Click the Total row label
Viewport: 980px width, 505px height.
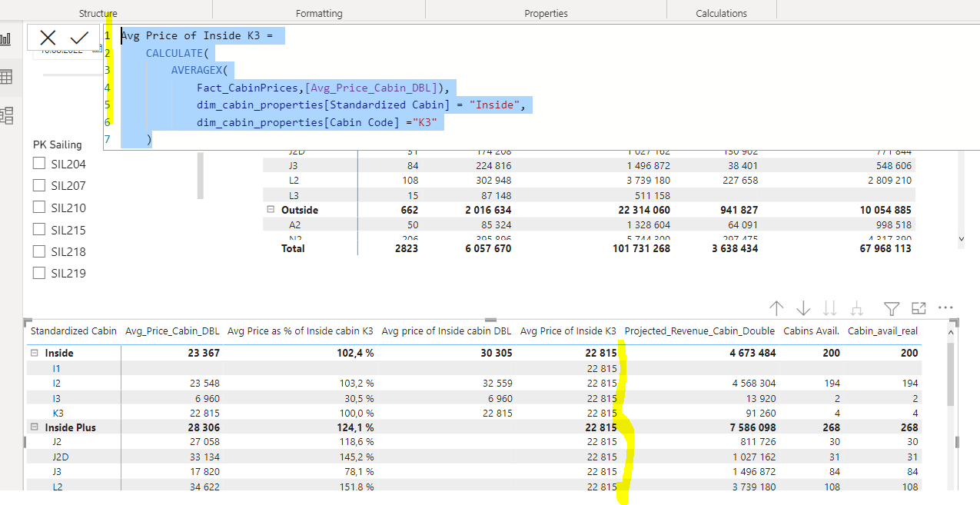[293, 248]
